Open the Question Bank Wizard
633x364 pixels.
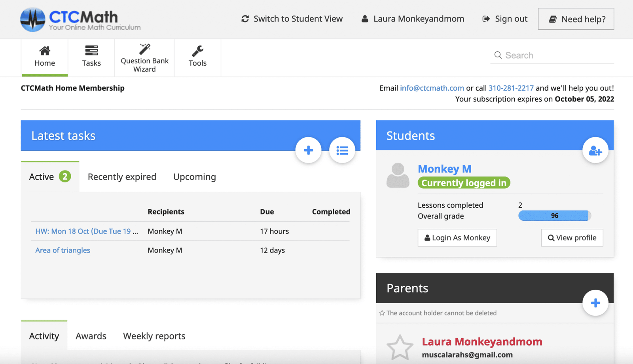(144, 58)
